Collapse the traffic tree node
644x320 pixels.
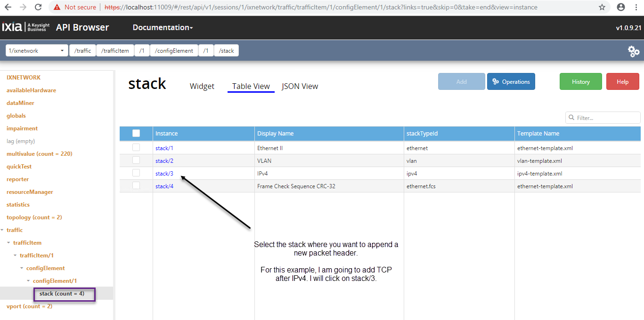click(x=3, y=230)
